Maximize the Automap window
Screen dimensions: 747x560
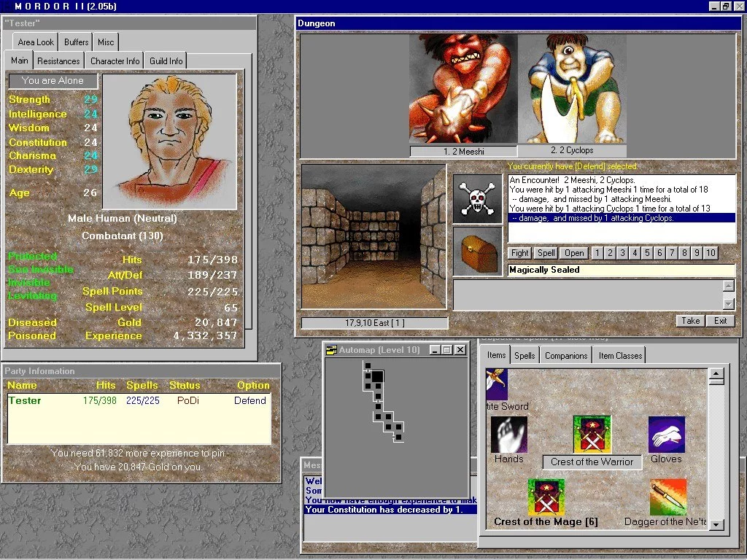[447, 350]
